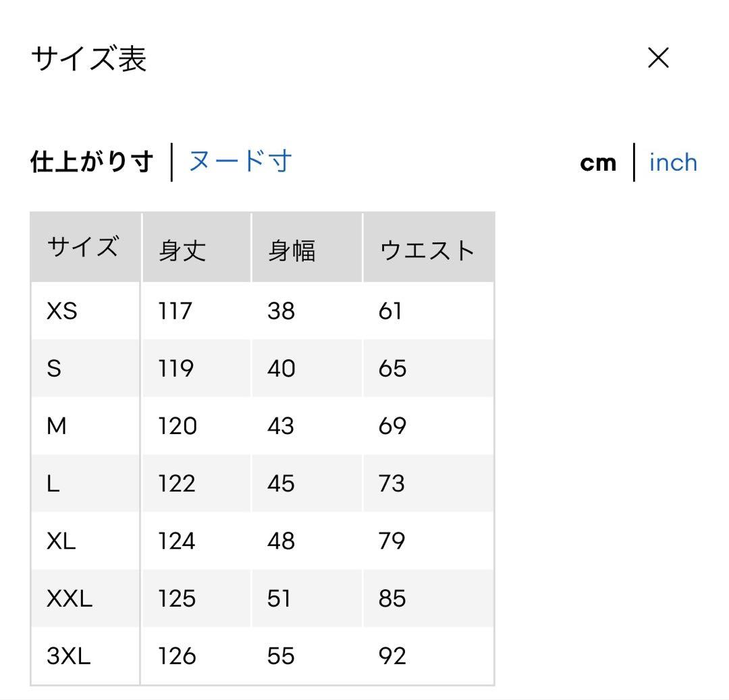
Task: Select the 仕上がり寸 tab
Action: 92,161
